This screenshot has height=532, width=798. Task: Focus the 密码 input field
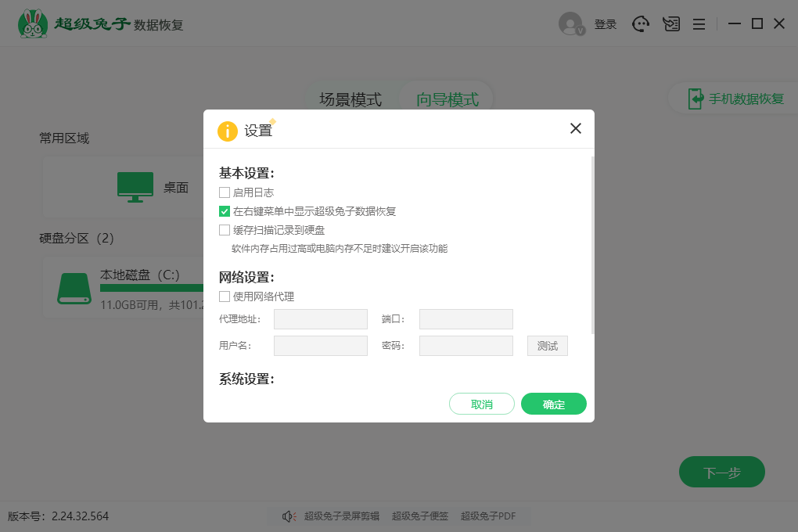466,346
